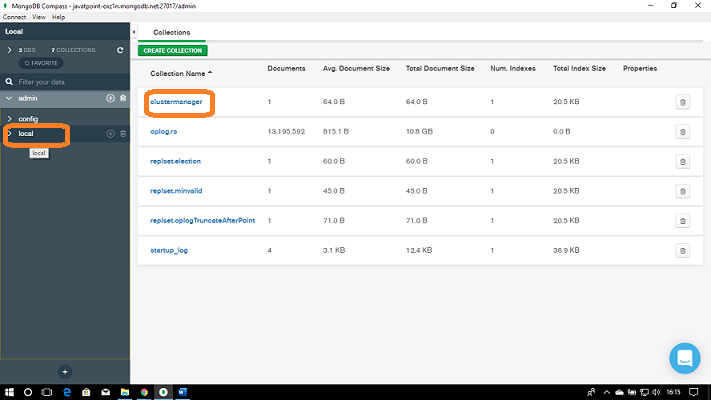Expand the local database chevron
The width and height of the screenshot is (711, 400).
click(9, 134)
